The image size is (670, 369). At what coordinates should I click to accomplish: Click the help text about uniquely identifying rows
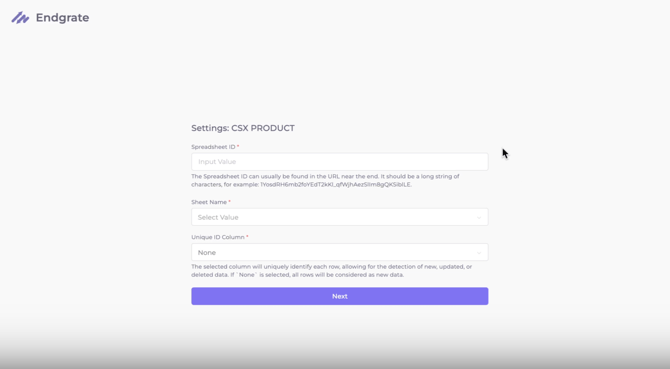(332, 271)
